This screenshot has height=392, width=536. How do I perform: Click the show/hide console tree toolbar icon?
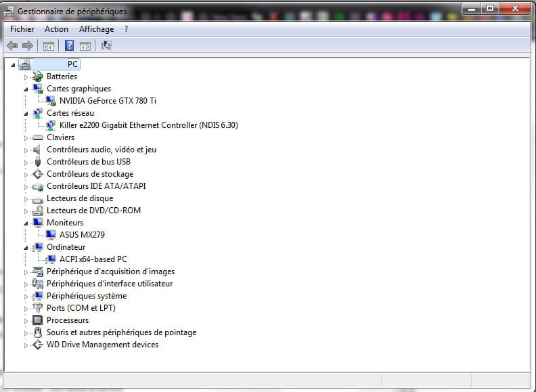click(49, 46)
